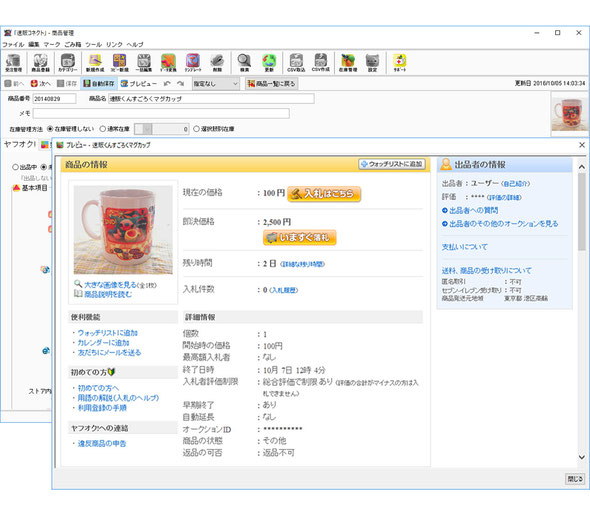Click 商品説明を読む link
Image resolution: width=590 pixels, height=519 pixels.
pos(108,294)
